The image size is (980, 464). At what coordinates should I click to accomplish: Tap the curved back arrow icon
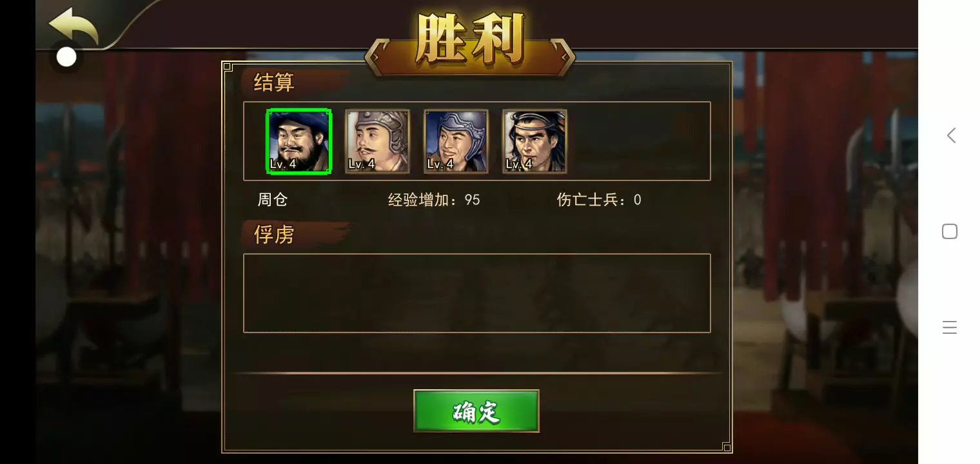73,26
